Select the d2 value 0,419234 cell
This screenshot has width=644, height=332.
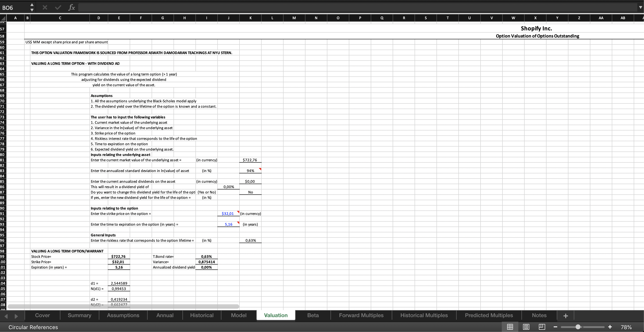click(x=119, y=299)
